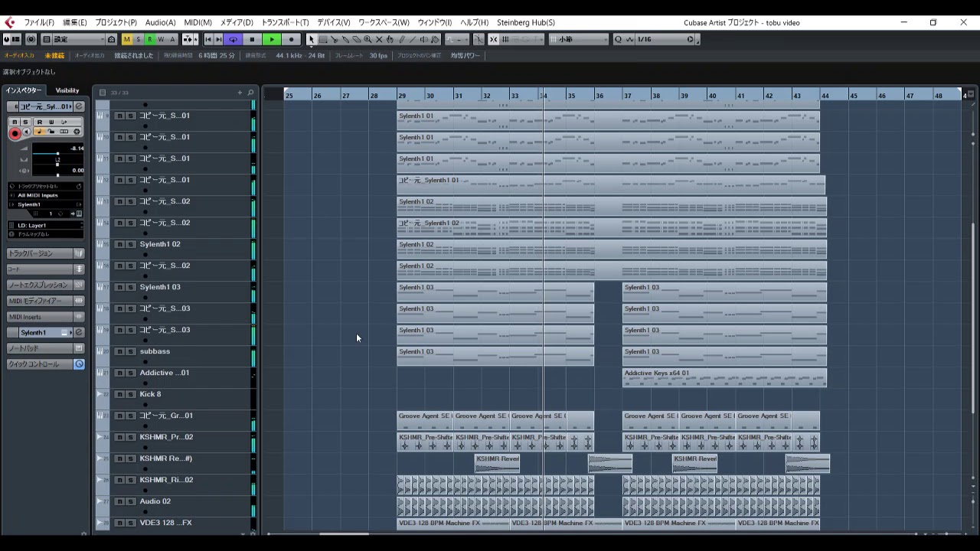Image resolution: width=980 pixels, height=551 pixels.
Task: Select the Glue tool
Action: click(x=345, y=39)
